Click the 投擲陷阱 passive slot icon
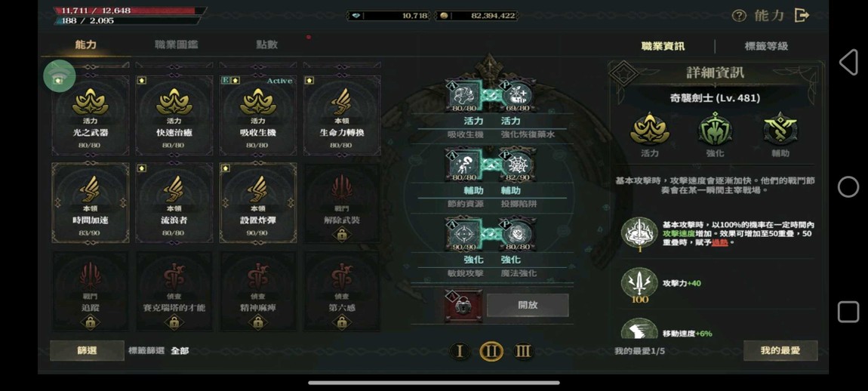The height and width of the screenshot is (391, 868). point(518,165)
